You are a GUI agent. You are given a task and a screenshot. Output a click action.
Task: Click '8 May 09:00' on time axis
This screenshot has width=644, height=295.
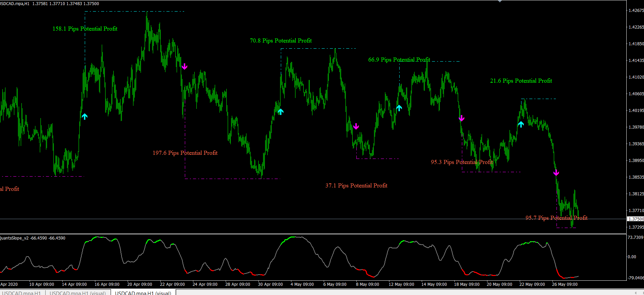pyautogui.click(x=368, y=284)
